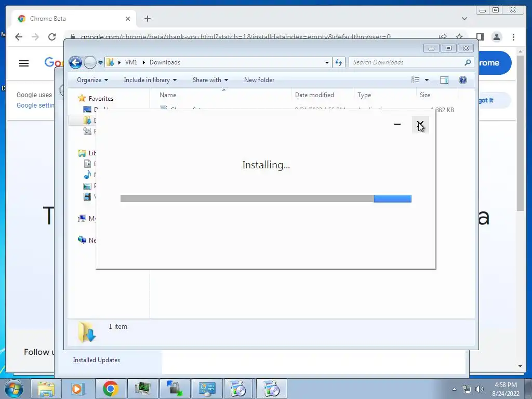Open the Windows Start orb
Viewport: 532px width, 399px height.
click(14, 389)
